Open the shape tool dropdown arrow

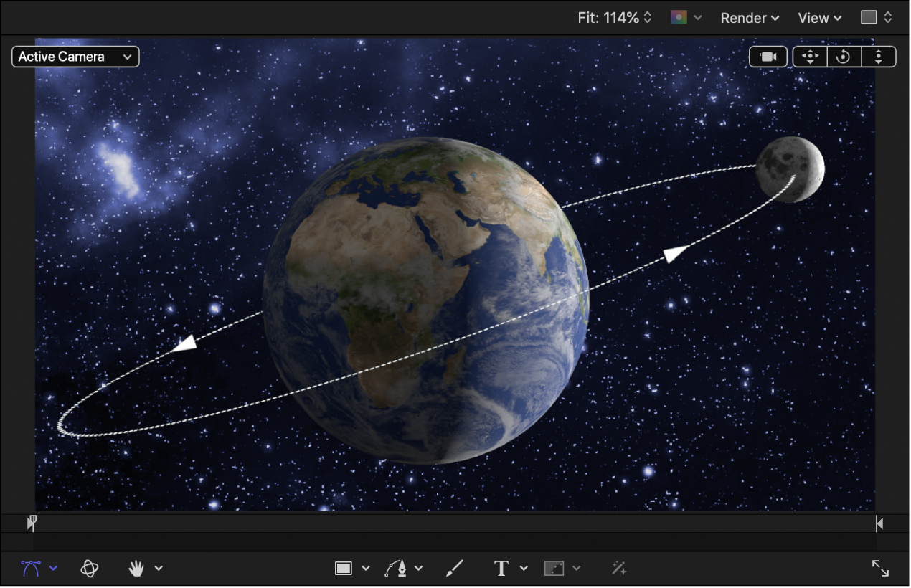(364, 568)
